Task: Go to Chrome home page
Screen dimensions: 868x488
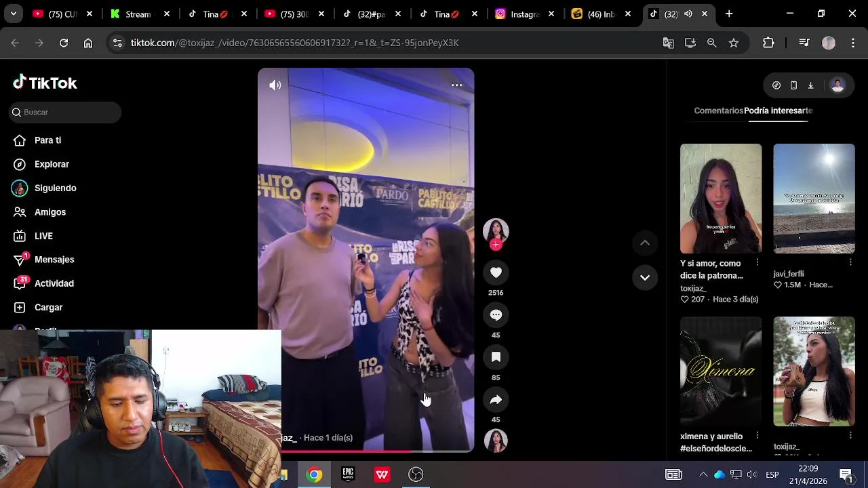Action: 88,43
